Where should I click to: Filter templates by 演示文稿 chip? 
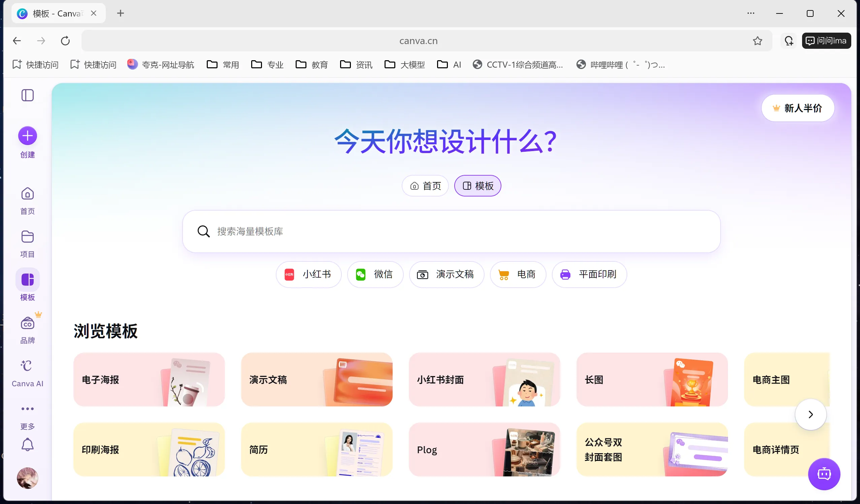click(446, 275)
